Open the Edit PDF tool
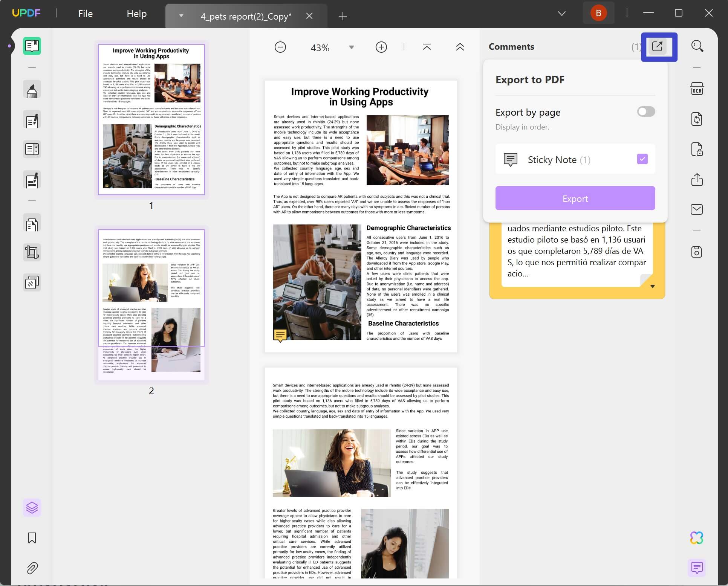The width and height of the screenshot is (728, 586). coord(32,120)
